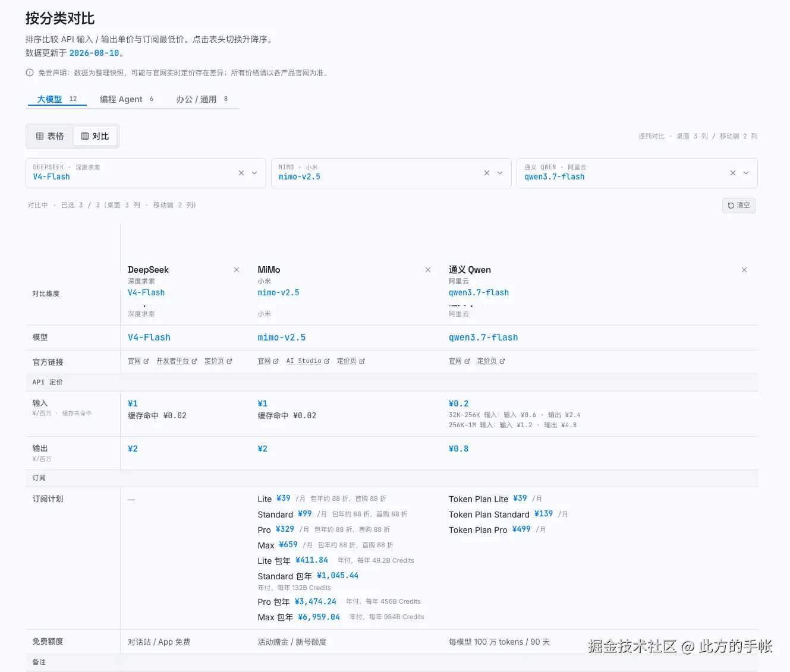Click the 输出 row label

tap(40, 448)
